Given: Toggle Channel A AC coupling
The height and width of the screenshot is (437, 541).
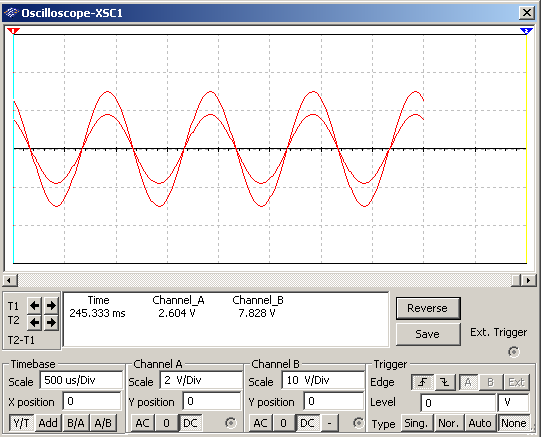Looking at the screenshot, I should (142, 423).
